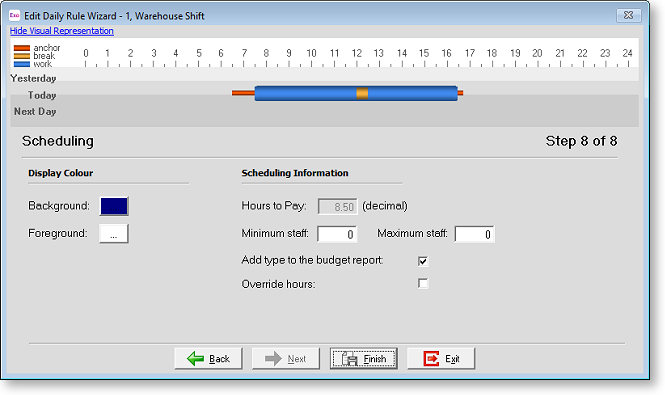Click the grey Next arrow icon

[x=273, y=359]
